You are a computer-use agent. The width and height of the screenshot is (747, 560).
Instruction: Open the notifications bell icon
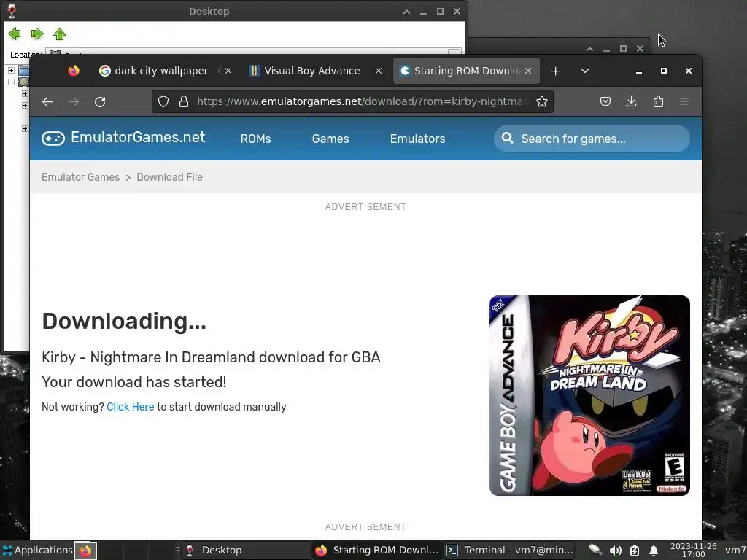click(654, 551)
